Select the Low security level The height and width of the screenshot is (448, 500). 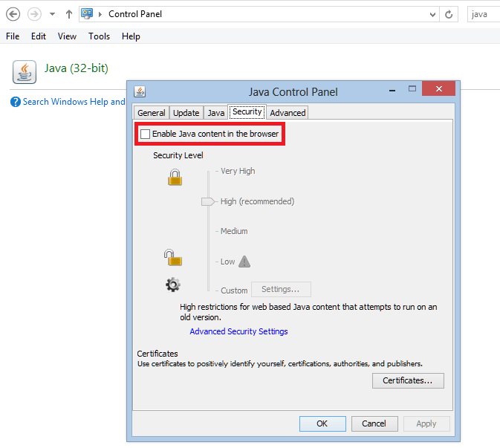[x=227, y=262]
